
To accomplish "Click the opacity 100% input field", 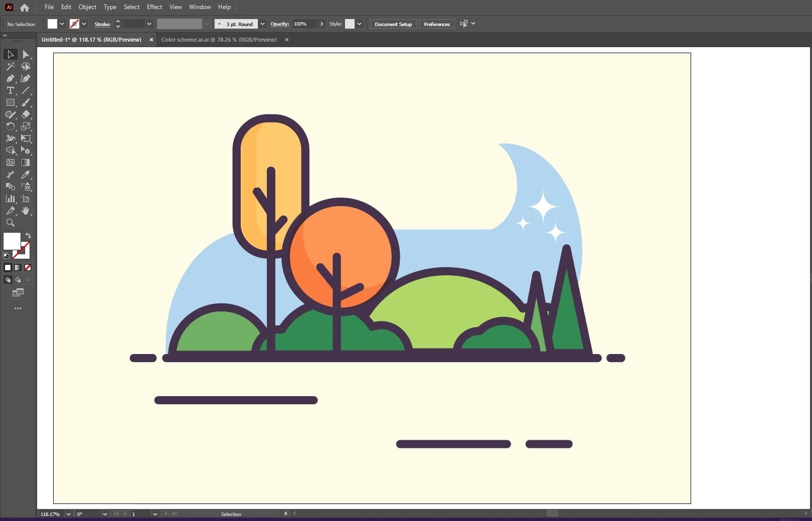I will pos(304,24).
